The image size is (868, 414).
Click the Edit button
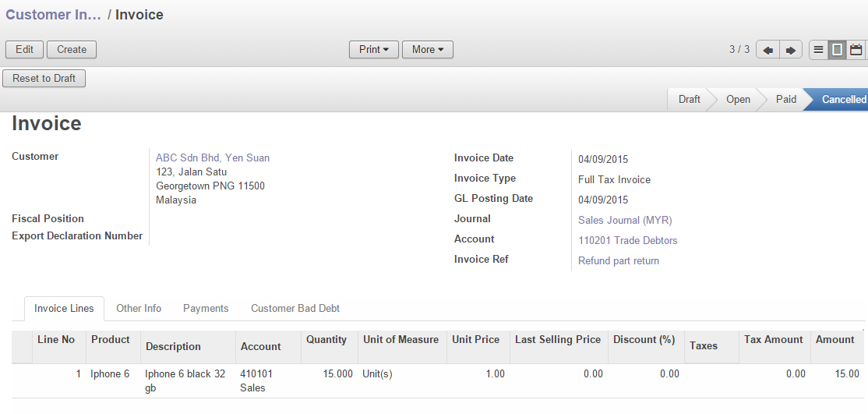(x=24, y=49)
